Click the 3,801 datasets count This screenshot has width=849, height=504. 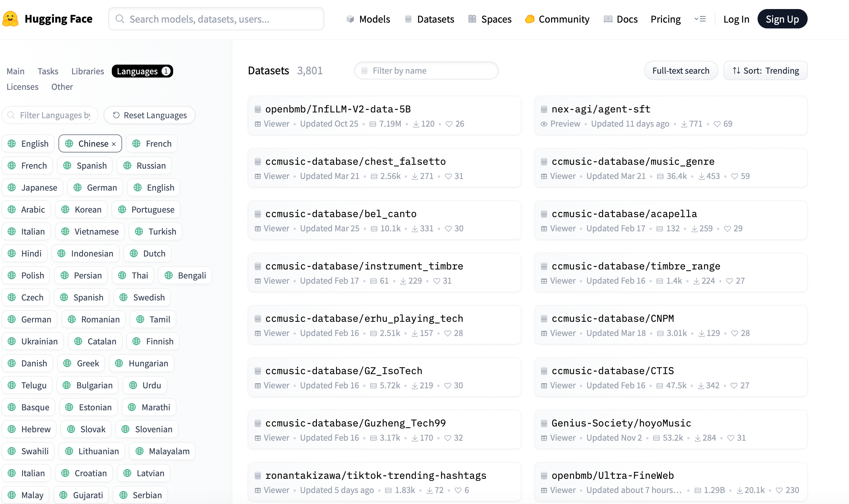click(x=310, y=71)
